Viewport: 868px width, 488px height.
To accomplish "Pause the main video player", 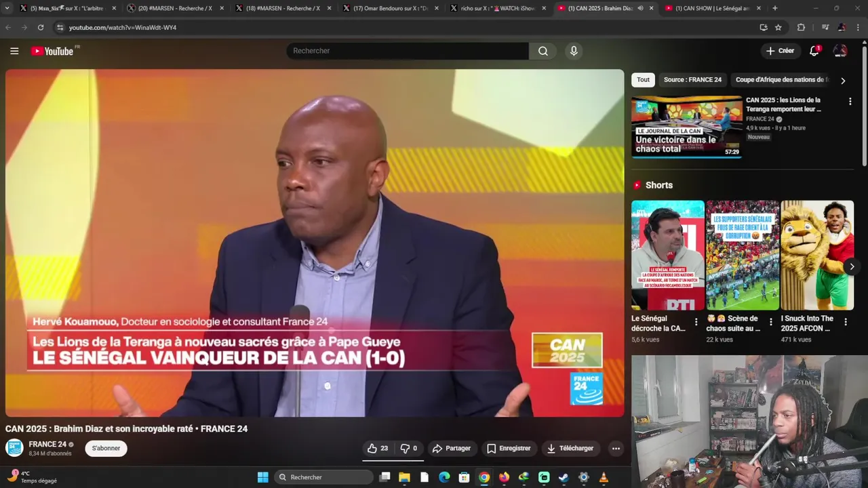I will [x=315, y=243].
